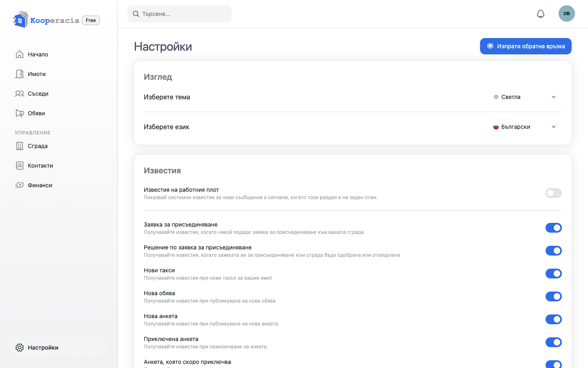
Task: Expand theme selector chevron
Action: click(x=554, y=97)
